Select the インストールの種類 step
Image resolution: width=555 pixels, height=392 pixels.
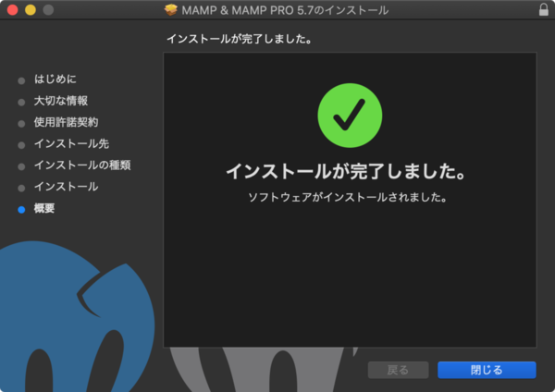tap(82, 165)
